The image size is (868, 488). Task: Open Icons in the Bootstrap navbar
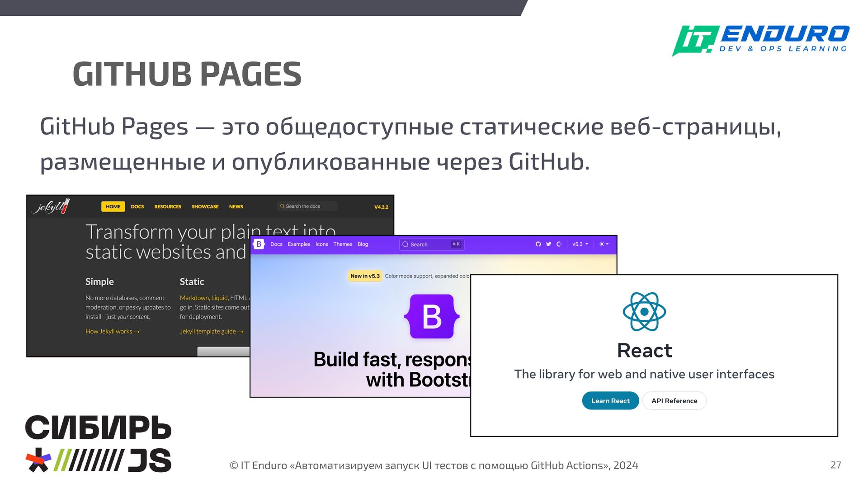click(x=322, y=244)
